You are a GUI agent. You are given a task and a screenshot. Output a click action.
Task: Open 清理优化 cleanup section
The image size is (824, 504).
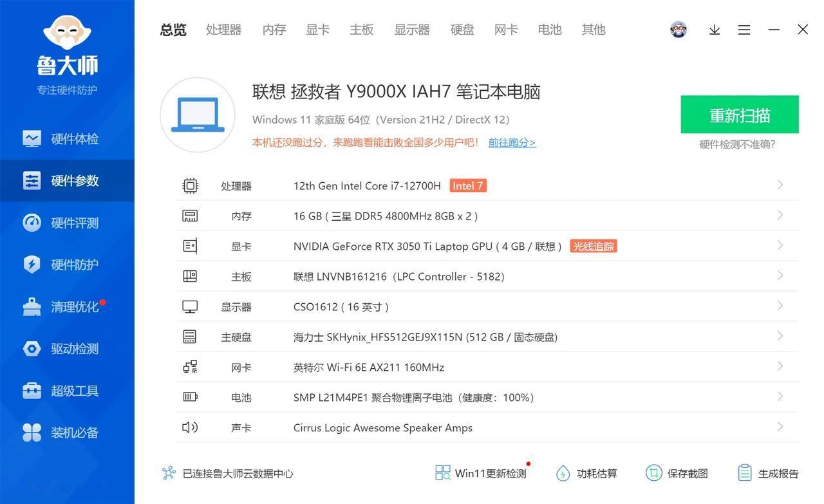tap(67, 306)
